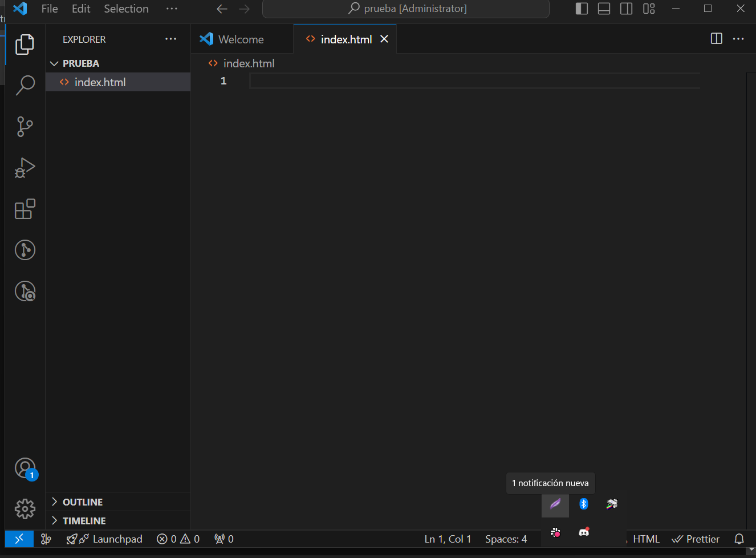Open the GitLens Inspect activity bar icon
756x558 pixels.
25,291
